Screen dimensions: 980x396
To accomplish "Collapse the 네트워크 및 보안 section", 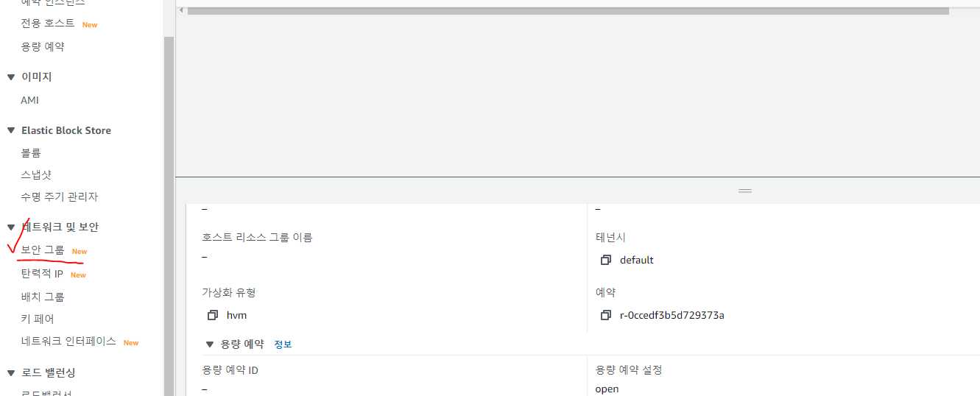I will click(x=11, y=227).
